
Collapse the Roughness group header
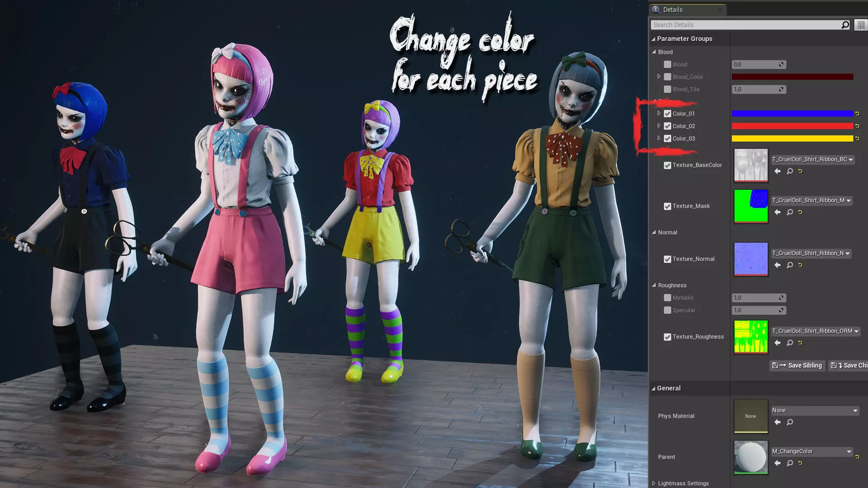(654, 285)
